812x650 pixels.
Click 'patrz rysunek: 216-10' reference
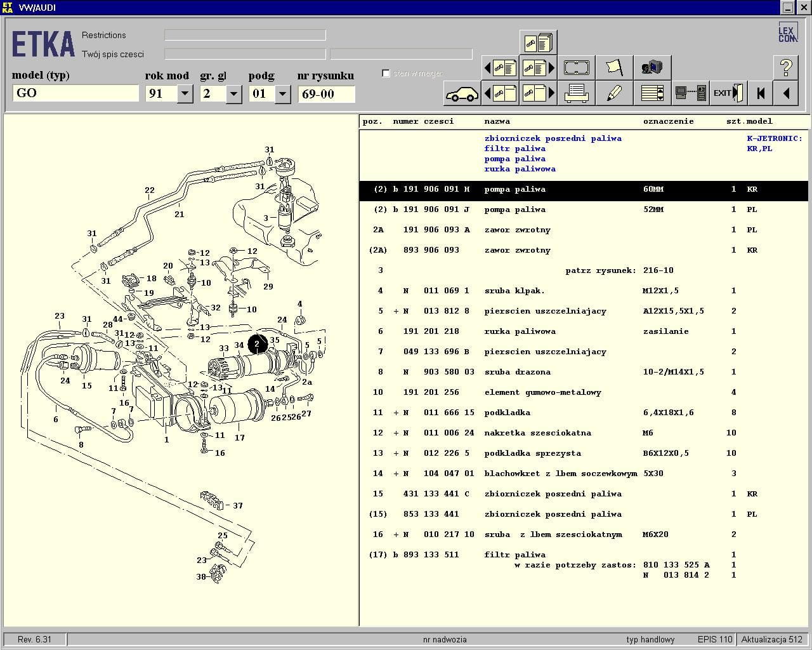tap(619, 270)
